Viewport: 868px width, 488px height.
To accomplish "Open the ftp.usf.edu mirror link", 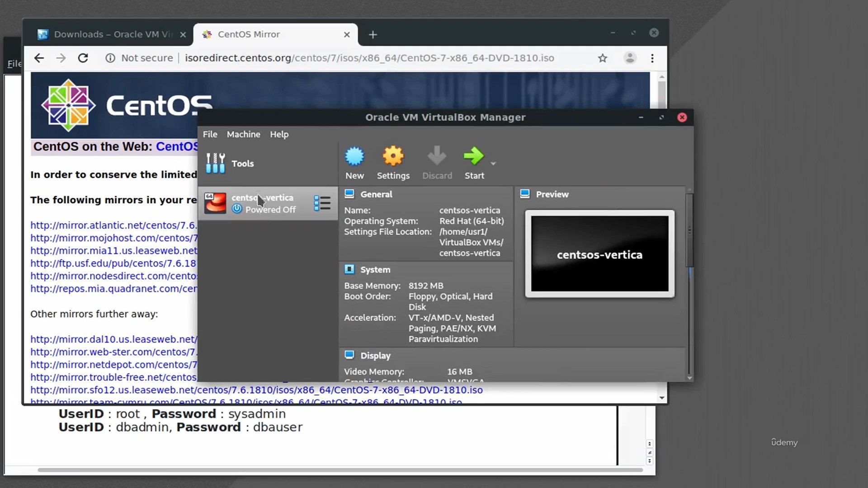I will pyautogui.click(x=113, y=263).
